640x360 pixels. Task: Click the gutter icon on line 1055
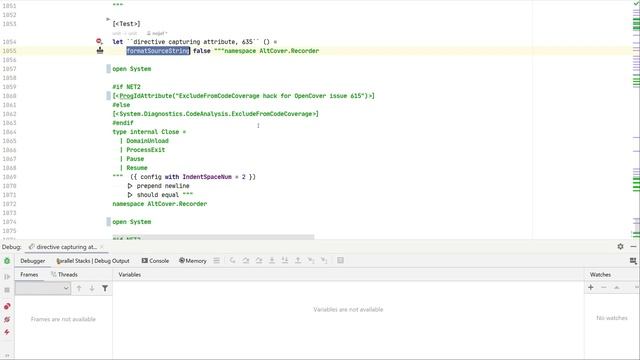tap(100, 51)
